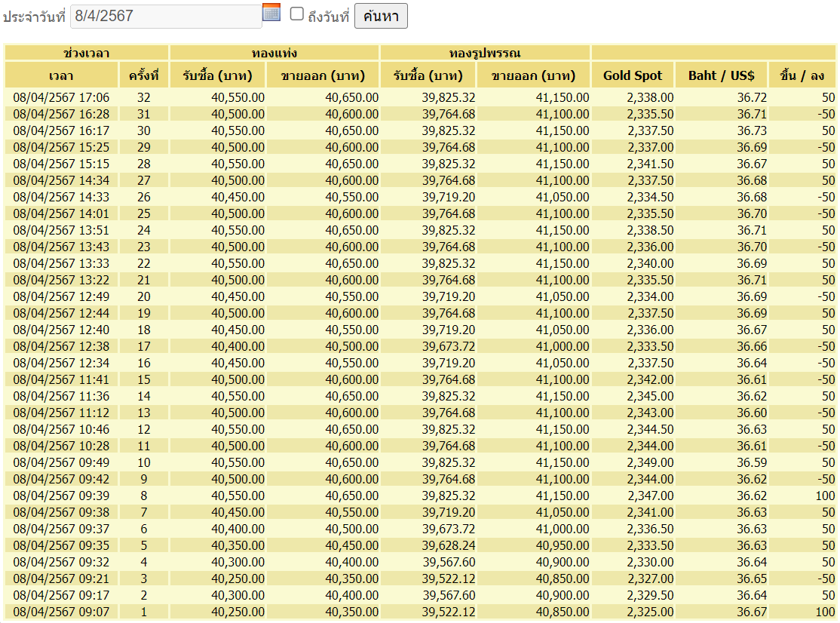Image resolution: width=840 pixels, height=623 pixels.
Task: Click exchange rate 36.65
Action: click(752, 579)
